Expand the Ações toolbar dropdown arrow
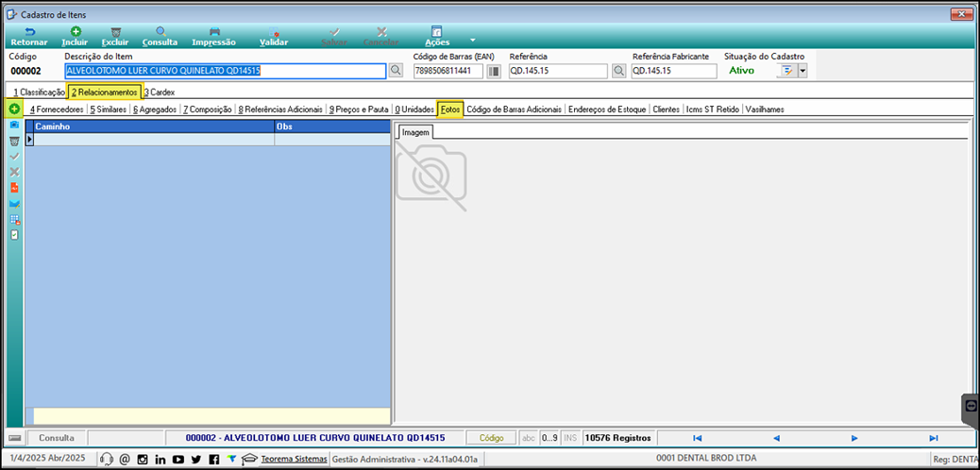The height and width of the screenshot is (470, 980). click(472, 39)
